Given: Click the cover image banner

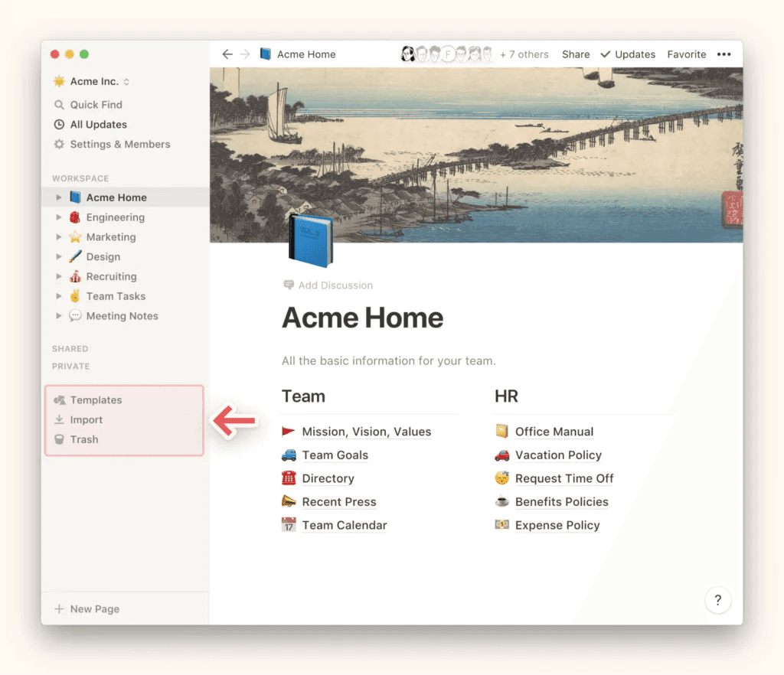Looking at the screenshot, I should pyautogui.click(x=476, y=155).
